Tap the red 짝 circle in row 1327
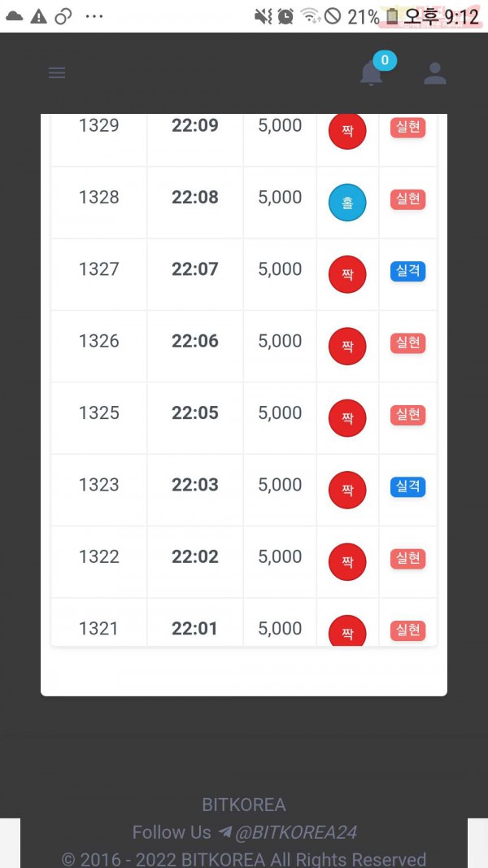The height and width of the screenshot is (868, 488). pyautogui.click(x=347, y=275)
